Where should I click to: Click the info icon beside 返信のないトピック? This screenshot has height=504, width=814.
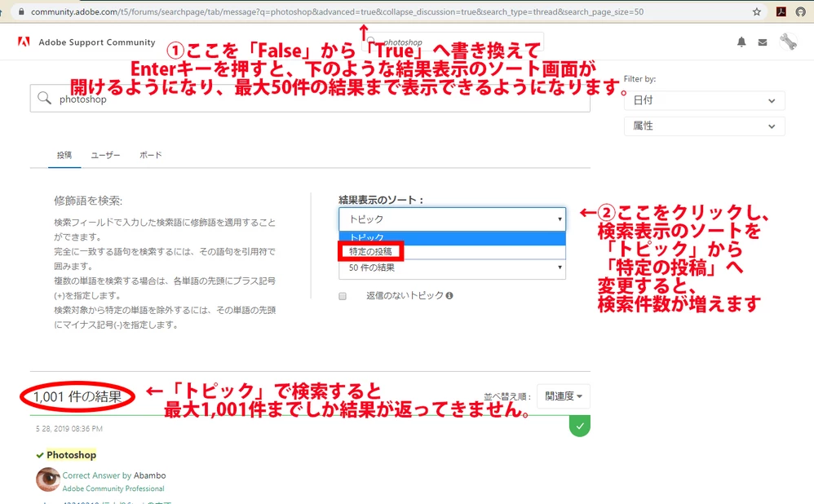click(449, 295)
